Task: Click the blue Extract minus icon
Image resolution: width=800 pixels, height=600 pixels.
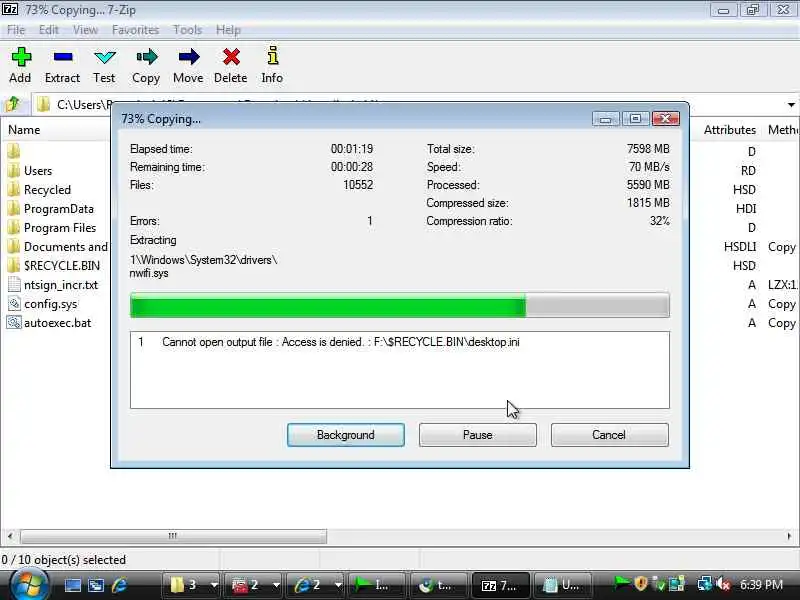Action: [63, 57]
